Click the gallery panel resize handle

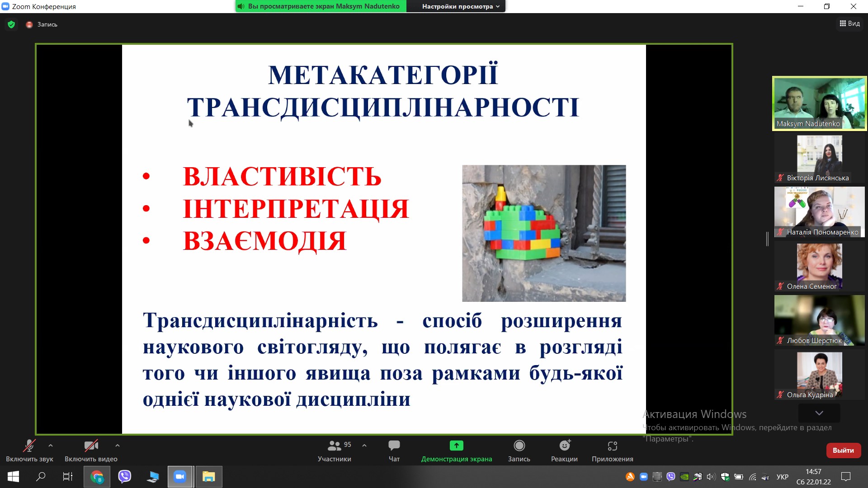[767, 239]
